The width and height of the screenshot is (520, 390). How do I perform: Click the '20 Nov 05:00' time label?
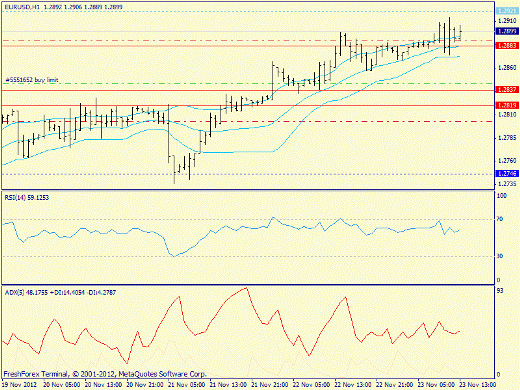[62, 384]
